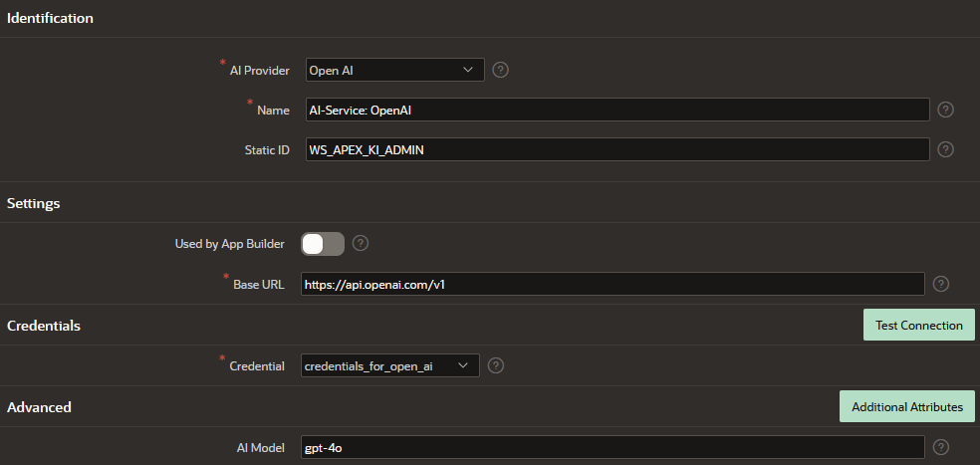Toggle the Used by App Builder switch
Screen dimensions: 980x465
point(323,244)
